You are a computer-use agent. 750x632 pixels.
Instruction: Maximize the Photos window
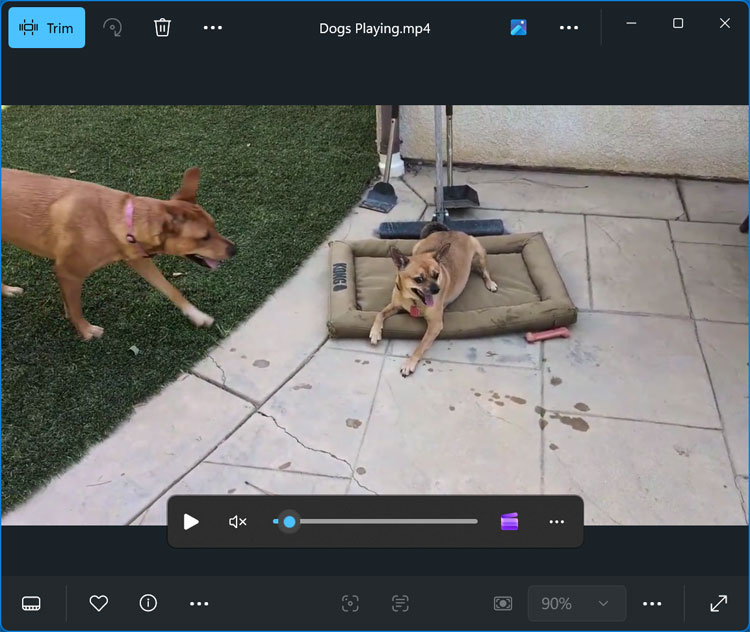(678, 23)
